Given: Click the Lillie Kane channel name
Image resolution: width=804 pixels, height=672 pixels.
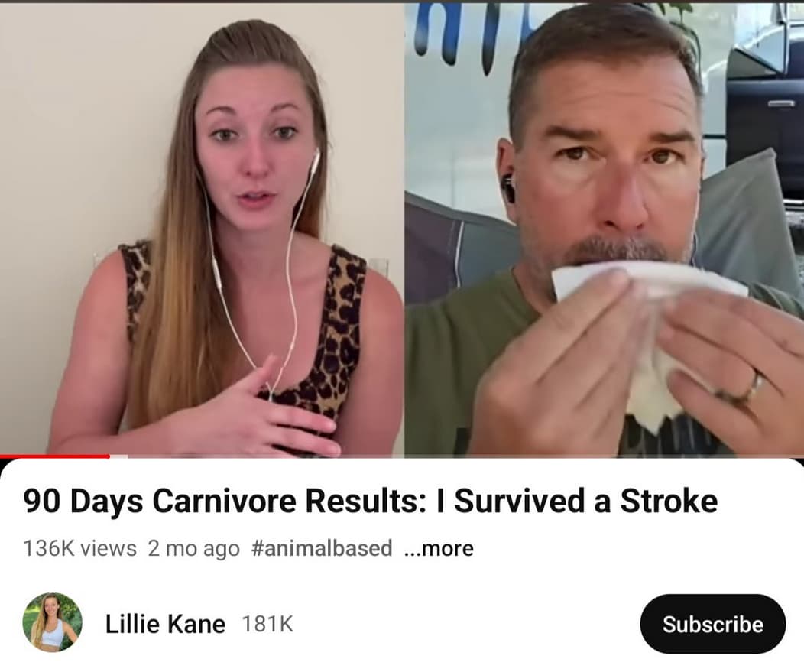Looking at the screenshot, I should (x=165, y=624).
